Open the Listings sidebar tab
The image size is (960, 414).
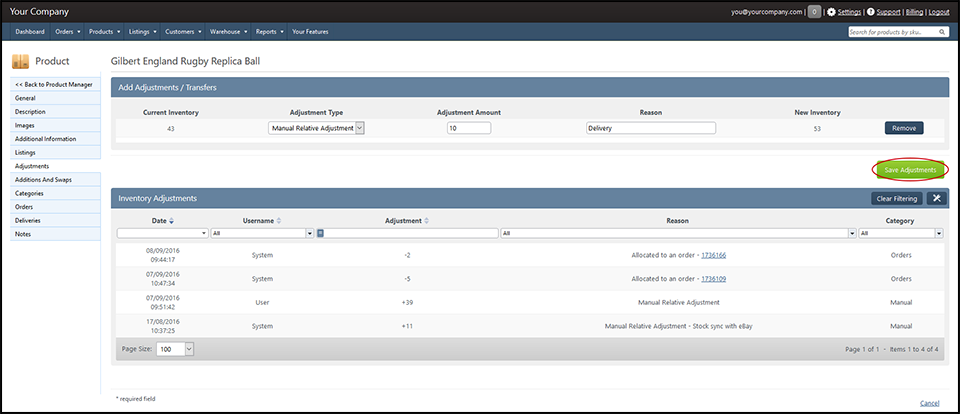click(x=56, y=152)
